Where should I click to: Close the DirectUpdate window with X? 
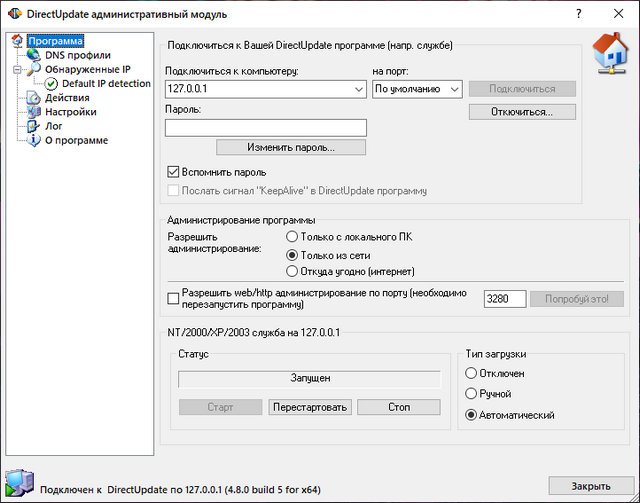coord(618,14)
